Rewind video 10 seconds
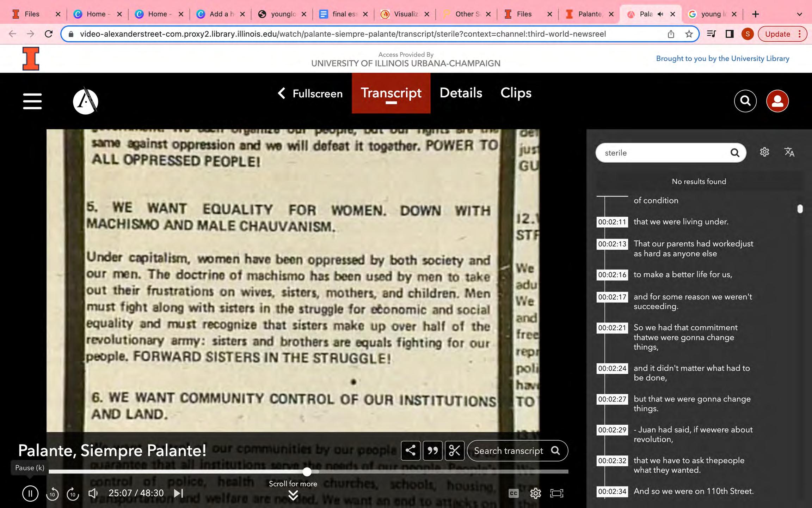Viewport: 812px width, 508px height. click(52, 494)
